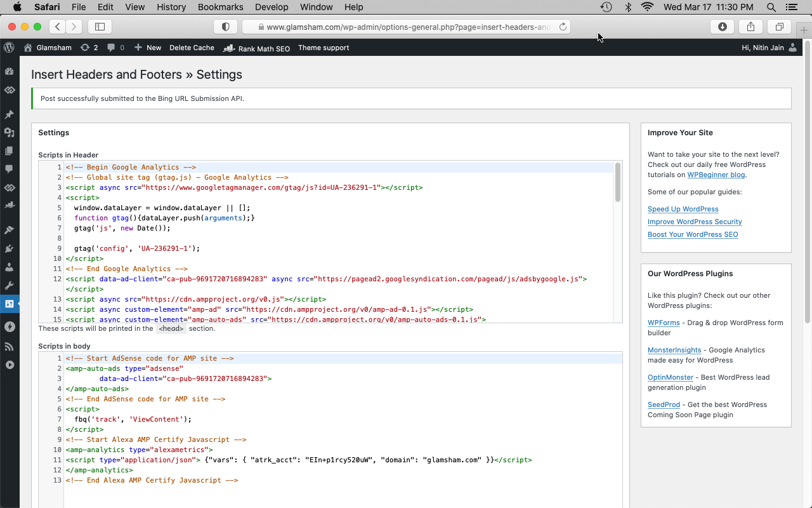Screen dimensions: 812x508
Task: Click Delete Cache in admin bar
Action: click(192, 48)
